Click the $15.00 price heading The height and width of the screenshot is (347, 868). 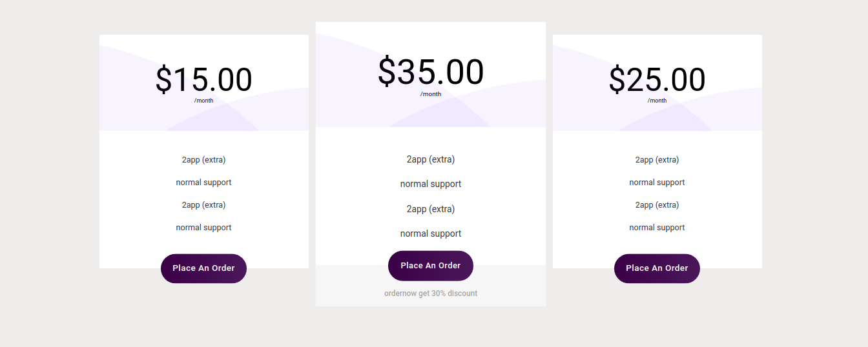coord(203,80)
